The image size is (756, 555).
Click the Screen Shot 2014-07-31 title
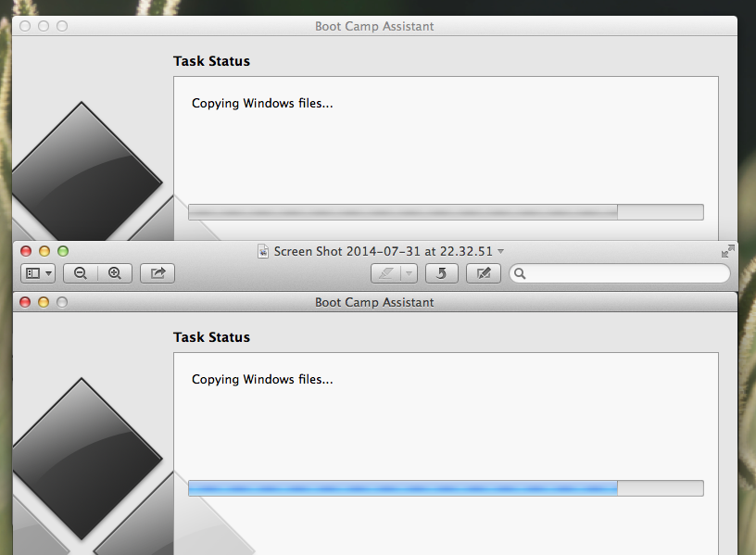point(384,251)
